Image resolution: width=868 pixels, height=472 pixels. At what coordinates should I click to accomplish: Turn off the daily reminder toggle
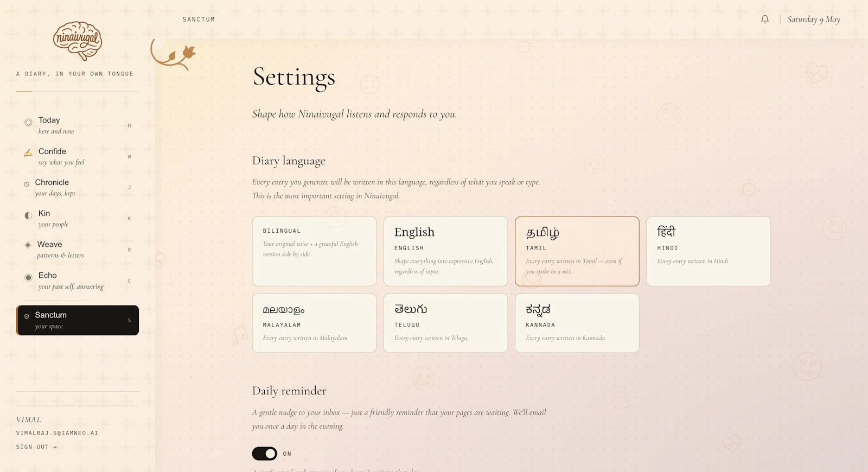pos(265,454)
